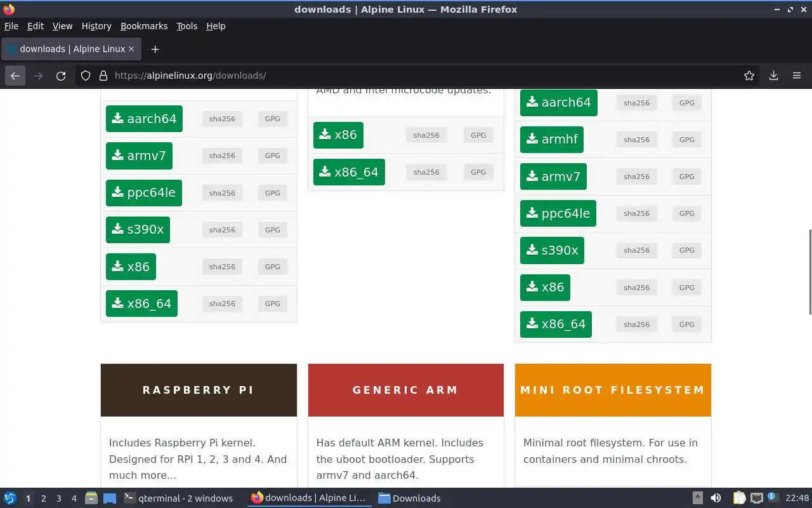This screenshot has width=812, height=508.
Task: Open the Firefox downloads panel arrow
Action: (x=774, y=76)
